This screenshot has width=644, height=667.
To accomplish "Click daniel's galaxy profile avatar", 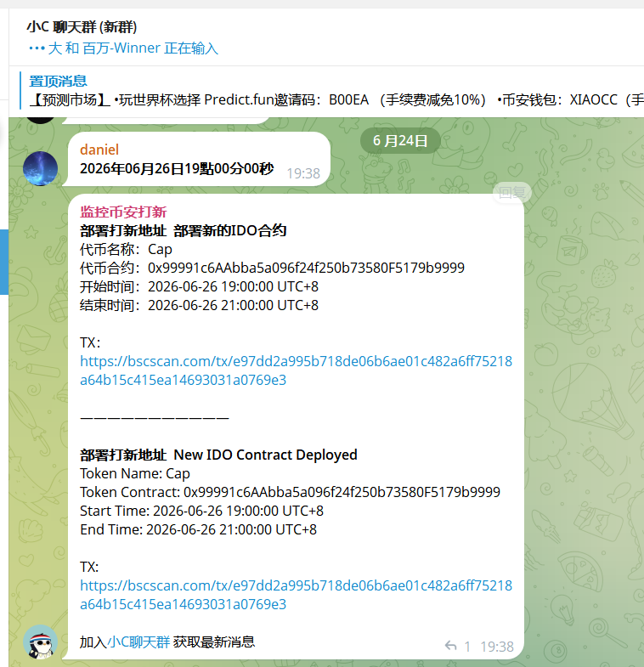I will coord(41,168).
